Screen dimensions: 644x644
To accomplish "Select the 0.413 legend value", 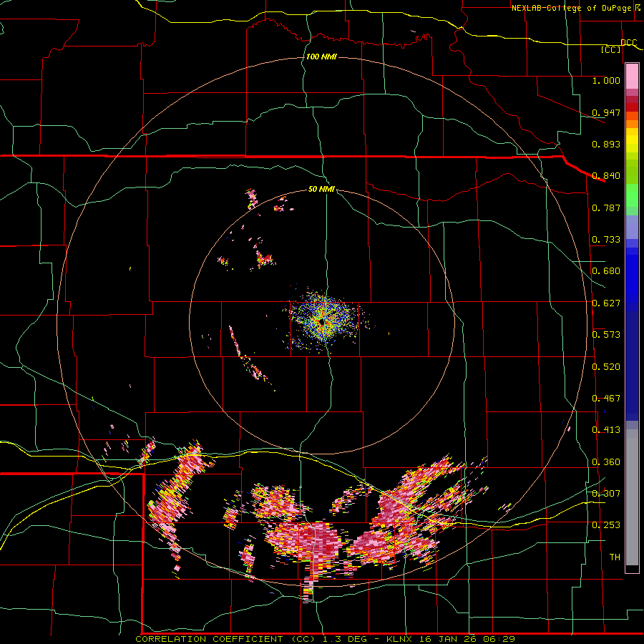I will 606,430.
